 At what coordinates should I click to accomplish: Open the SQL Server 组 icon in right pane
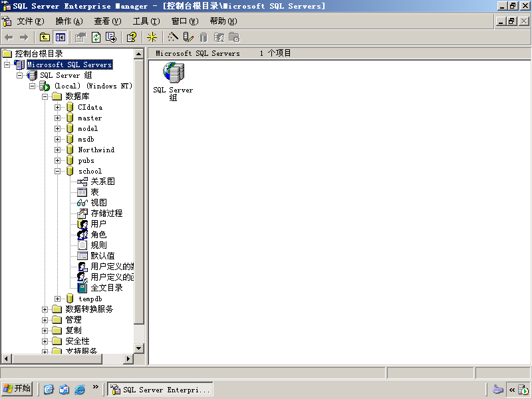[x=173, y=81]
